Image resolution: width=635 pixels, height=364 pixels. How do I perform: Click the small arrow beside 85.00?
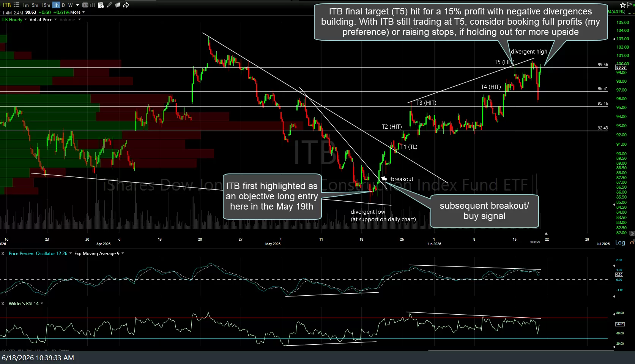[x=614, y=205]
